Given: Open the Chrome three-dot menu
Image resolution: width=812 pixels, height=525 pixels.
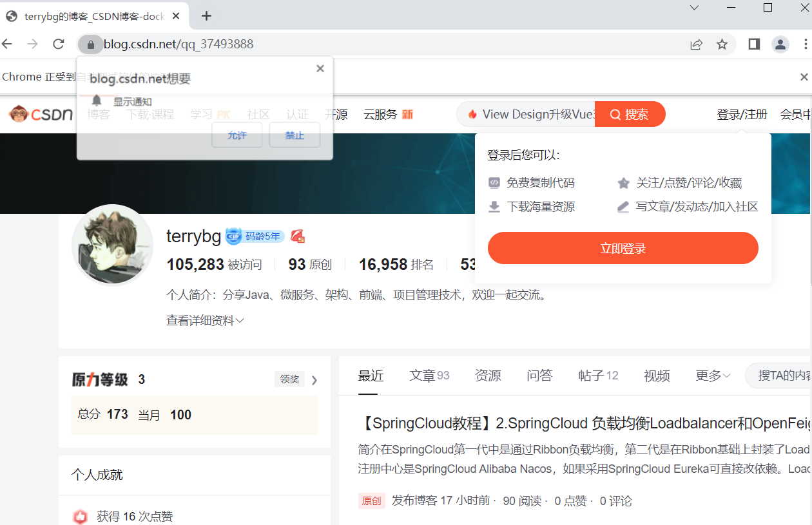Looking at the screenshot, I should pyautogui.click(x=806, y=44).
